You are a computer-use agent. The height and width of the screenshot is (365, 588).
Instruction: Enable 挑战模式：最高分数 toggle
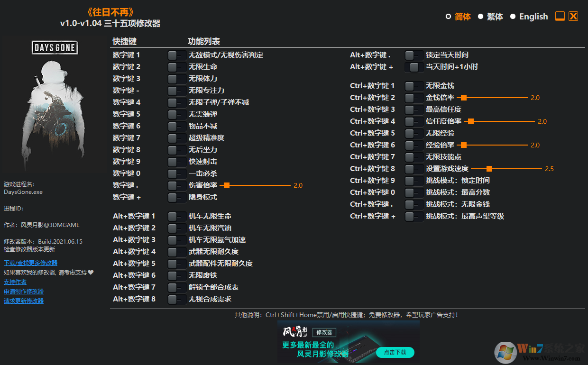pos(414,192)
